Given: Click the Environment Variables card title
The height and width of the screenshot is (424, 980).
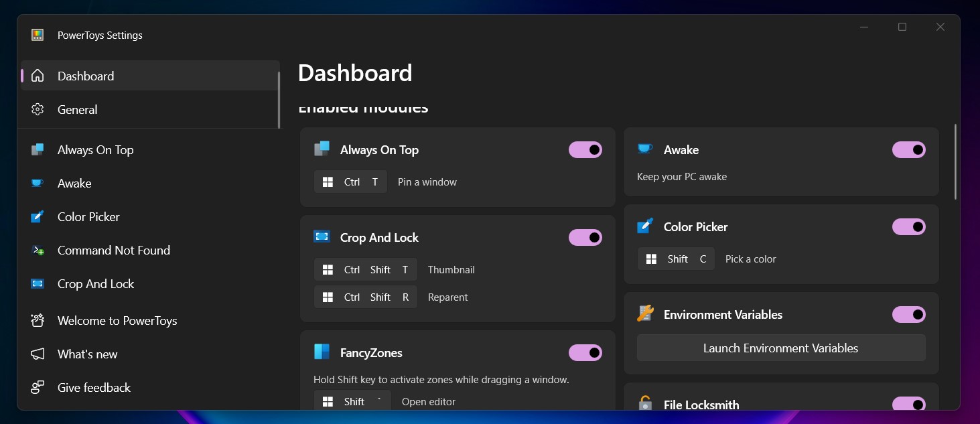Looking at the screenshot, I should 723,315.
